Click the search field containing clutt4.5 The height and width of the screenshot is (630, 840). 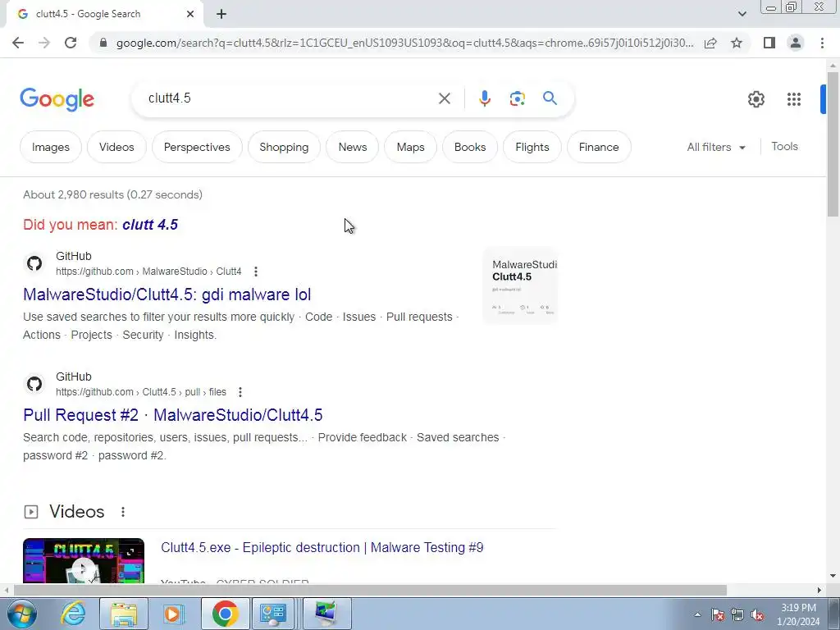(x=290, y=98)
